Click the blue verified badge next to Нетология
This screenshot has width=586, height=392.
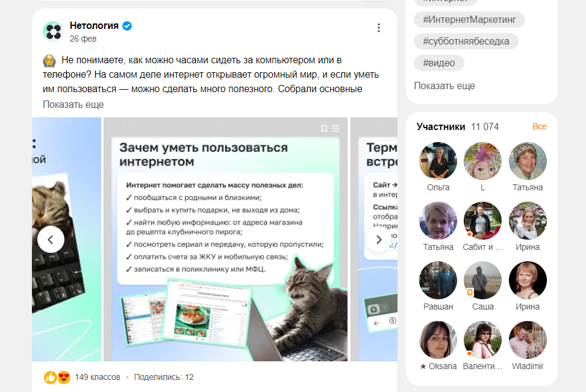(x=127, y=26)
